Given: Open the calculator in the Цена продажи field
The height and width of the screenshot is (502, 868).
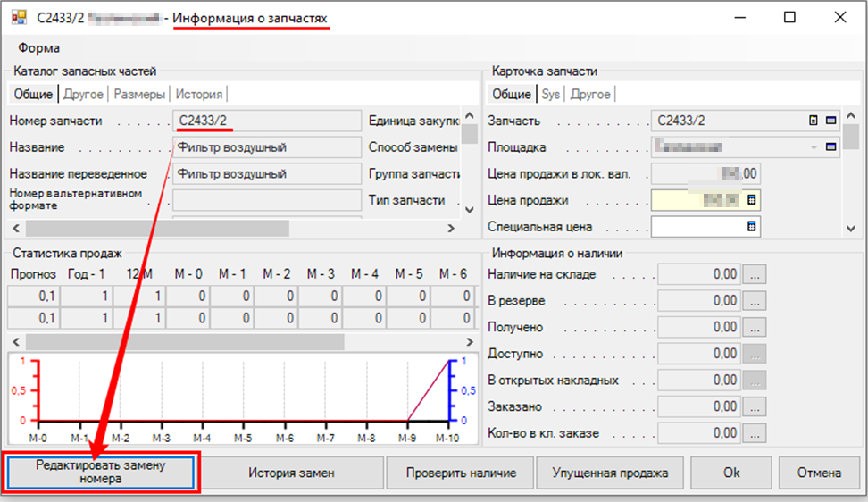Looking at the screenshot, I should pyautogui.click(x=751, y=200).
